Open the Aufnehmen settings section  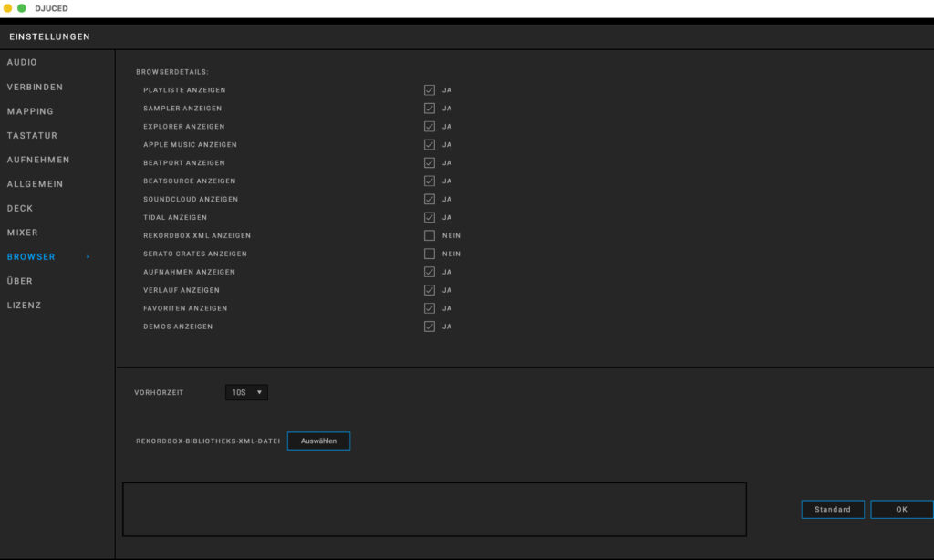pos(38,160)
